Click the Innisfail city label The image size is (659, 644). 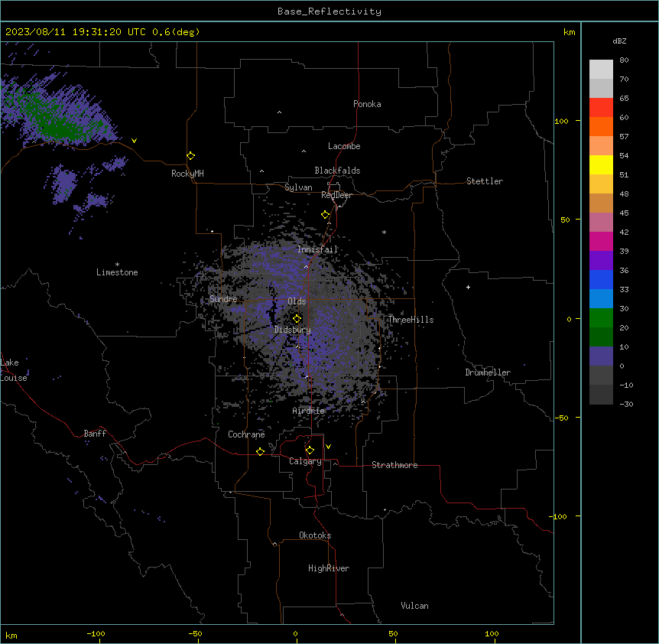(317, 249)
